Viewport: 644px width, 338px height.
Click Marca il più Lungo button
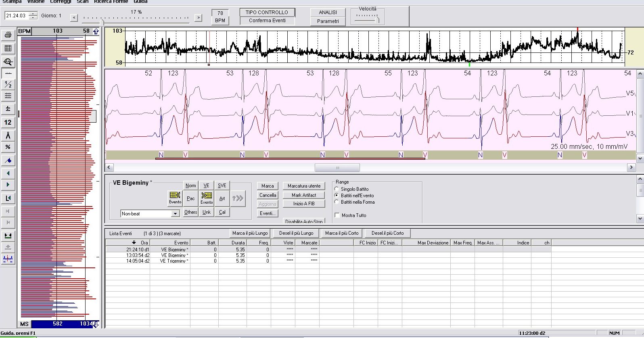[250, 233]
